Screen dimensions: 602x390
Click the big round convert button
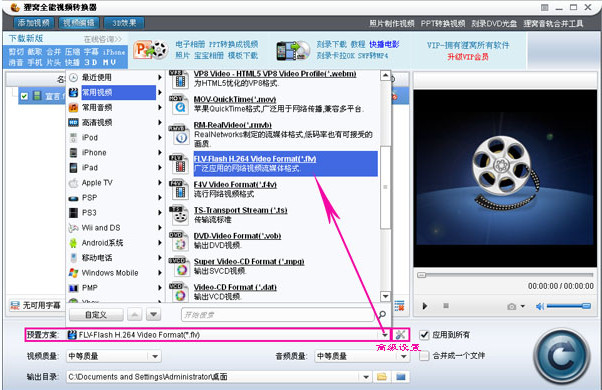[562, 357]
